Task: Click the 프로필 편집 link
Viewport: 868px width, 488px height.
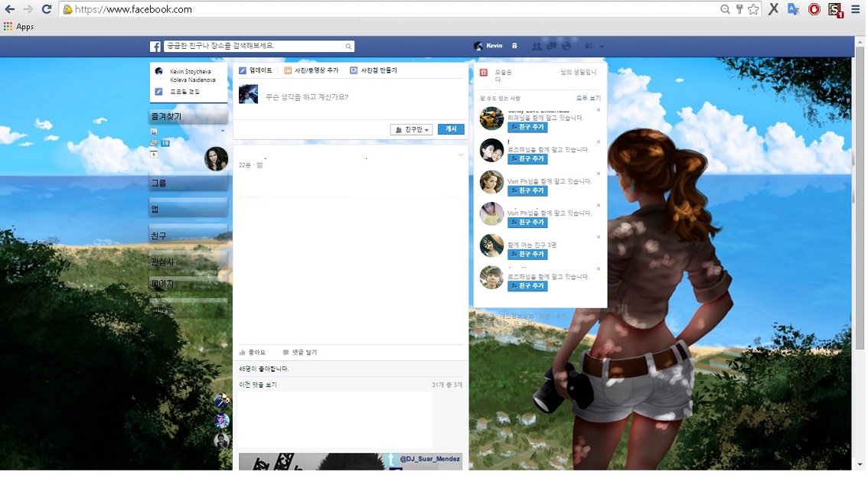Action: pyautogui.click(x=185, y=92)
